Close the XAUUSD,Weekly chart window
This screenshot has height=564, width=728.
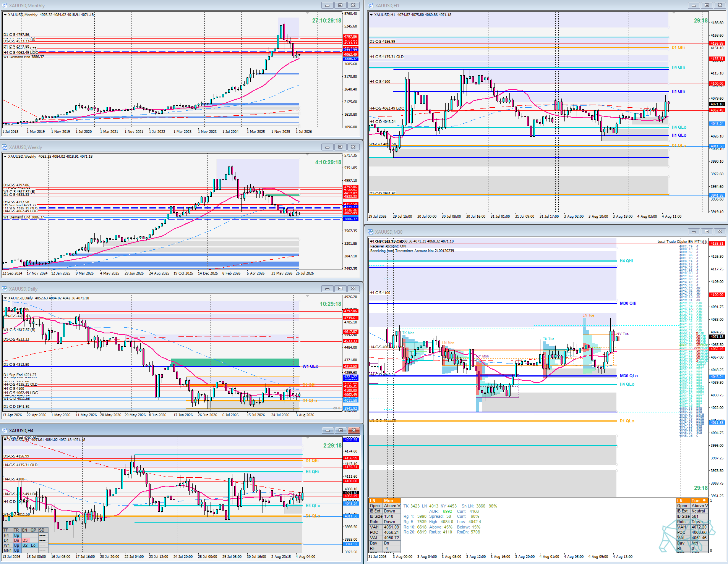coord(353,147)
